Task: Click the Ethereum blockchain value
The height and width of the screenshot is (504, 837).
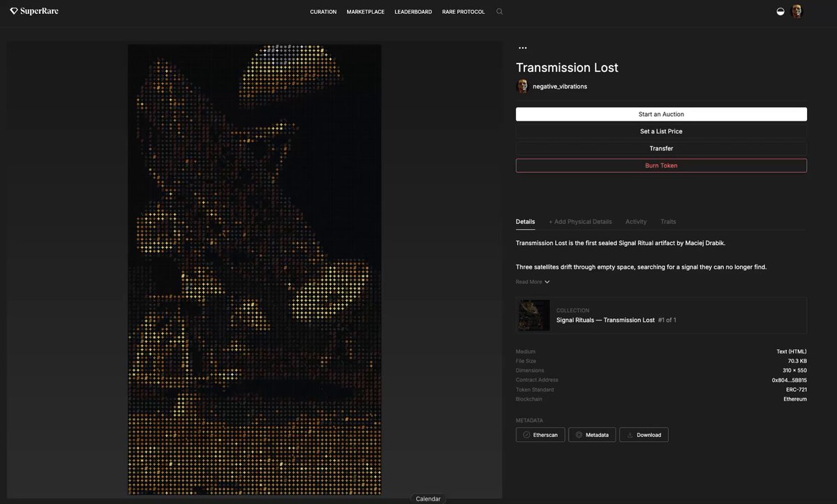Action: point(795,399)
